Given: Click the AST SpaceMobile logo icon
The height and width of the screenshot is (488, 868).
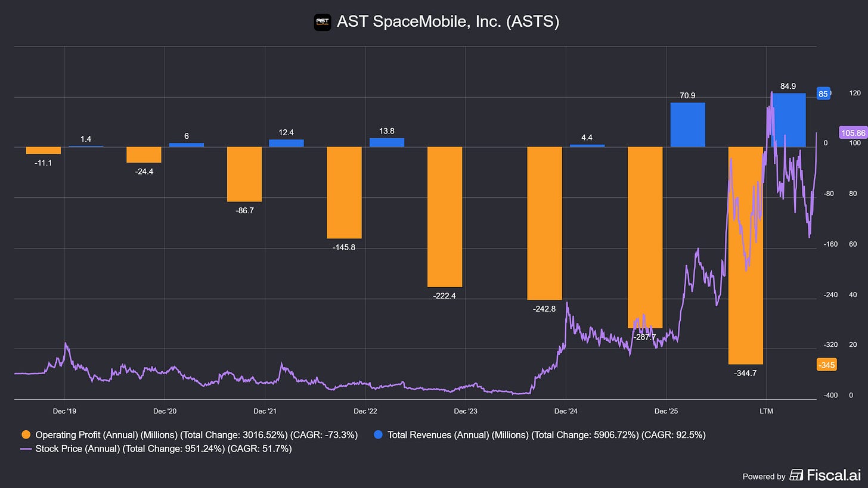Looking at the screenshot, I should (x=322, y=22).
